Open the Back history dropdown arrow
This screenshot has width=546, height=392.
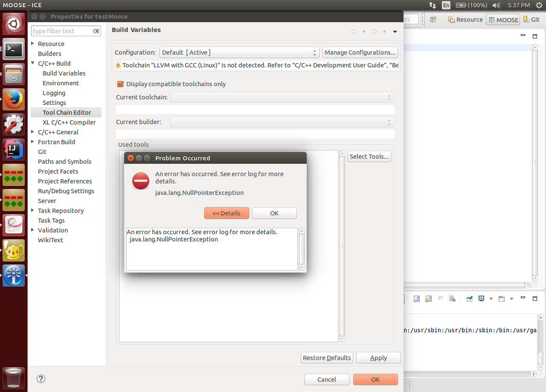click(364, 32)
